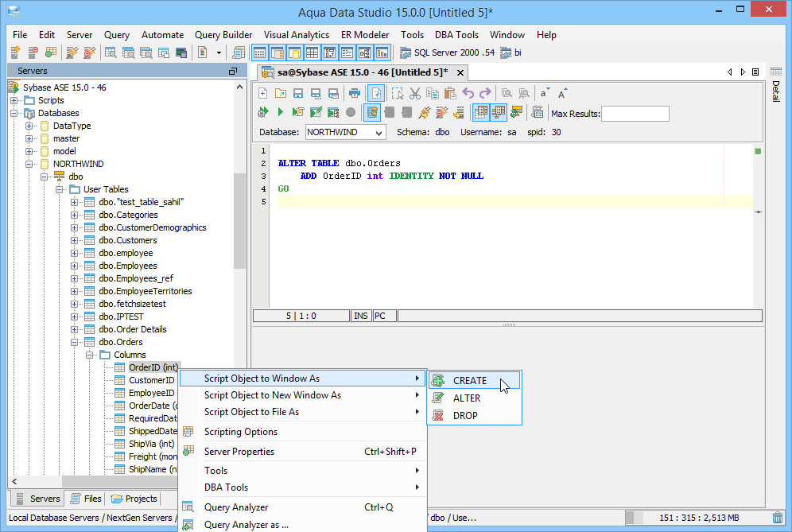Toggle the word wrap button in editor toolbar
Screen dimensions: 792x532
point(376,94)
